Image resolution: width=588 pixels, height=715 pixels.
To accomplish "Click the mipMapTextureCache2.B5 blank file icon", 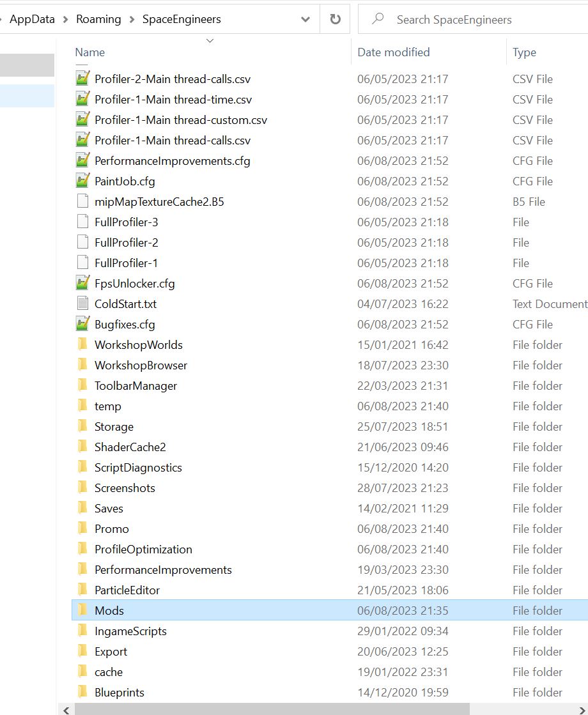I will click(82, 201).
